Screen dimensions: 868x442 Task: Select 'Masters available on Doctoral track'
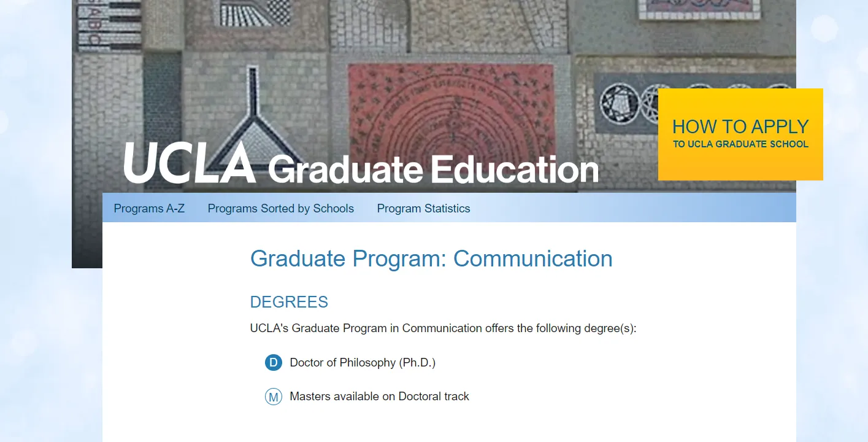379,397
